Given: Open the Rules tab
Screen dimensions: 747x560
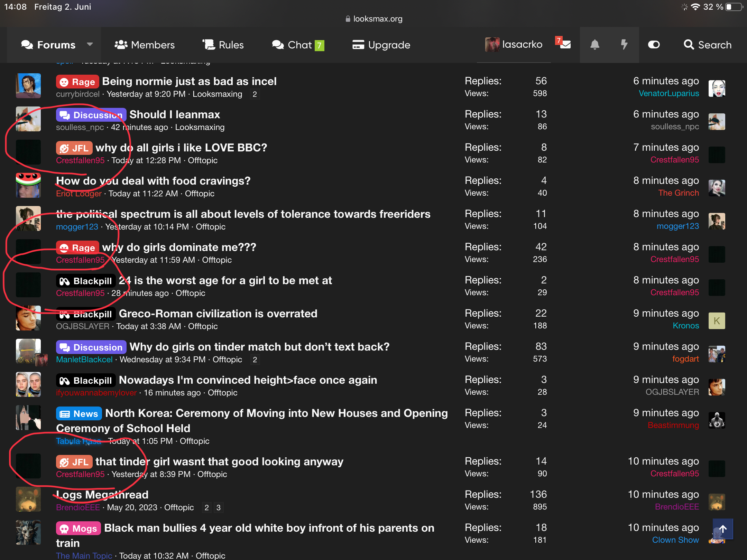Looking at the screenshot, I should 223,45.
